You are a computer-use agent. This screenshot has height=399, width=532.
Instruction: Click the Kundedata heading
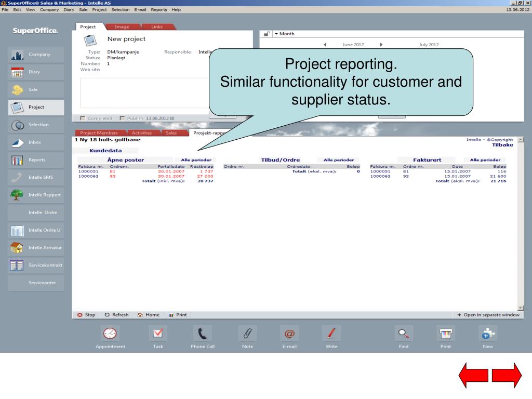click(105, 151)
